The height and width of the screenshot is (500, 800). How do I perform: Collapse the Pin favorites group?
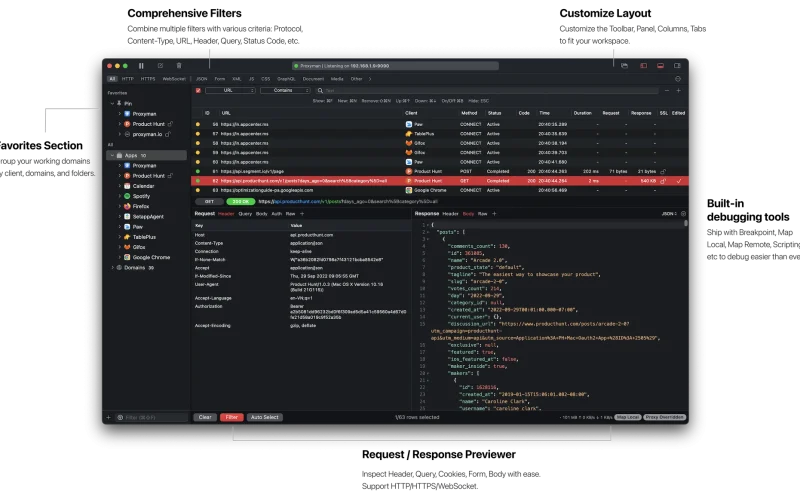pyautogui.click(x=112, y=104)
